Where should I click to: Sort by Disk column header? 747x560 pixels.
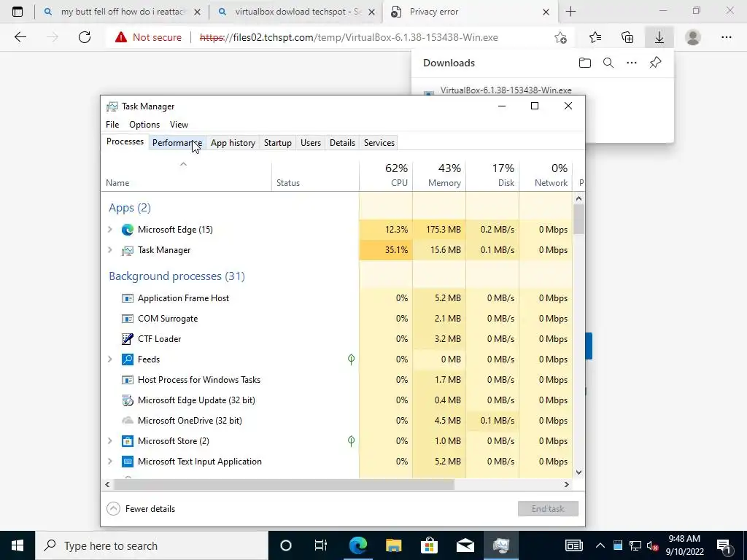tap(492, 175)
